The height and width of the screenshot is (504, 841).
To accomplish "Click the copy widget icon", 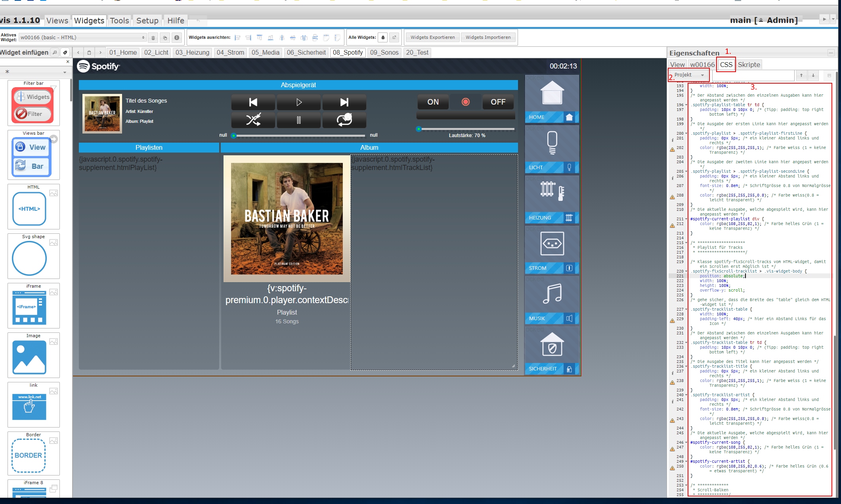I will 165,38.
